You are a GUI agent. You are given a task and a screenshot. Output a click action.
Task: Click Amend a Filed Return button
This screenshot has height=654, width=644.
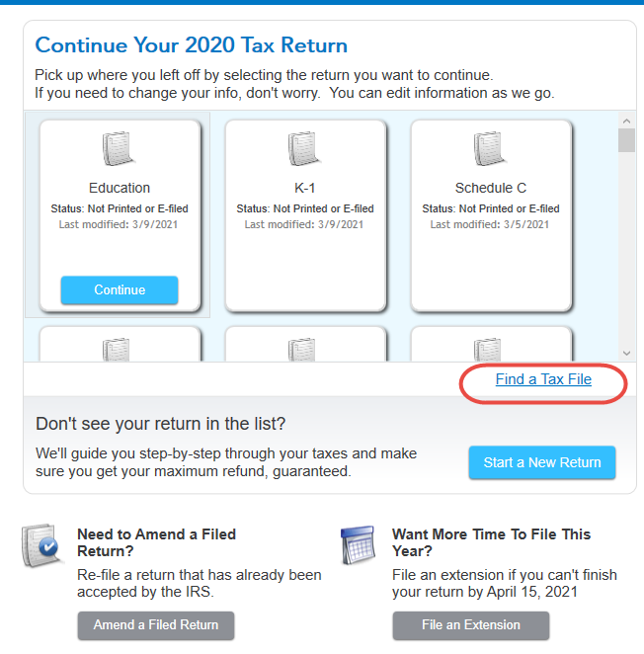(x=156, y=625)
